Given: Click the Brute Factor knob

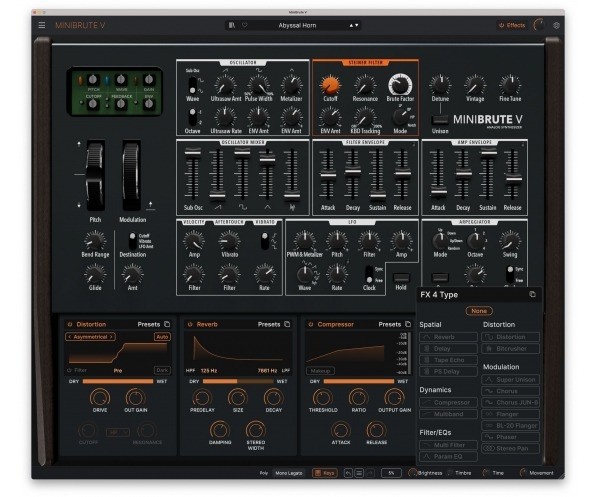Looking at the screenshot, I should click(x=400, y=84).
